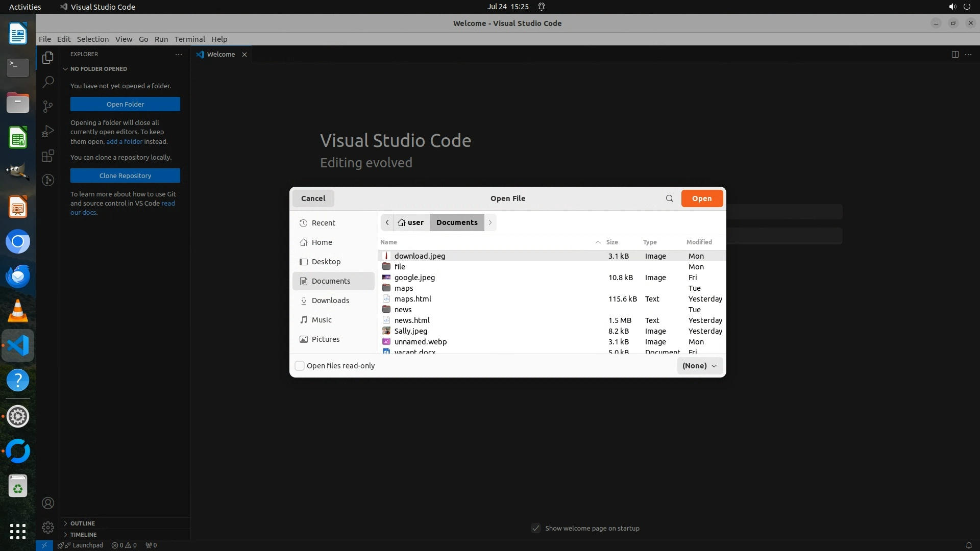Open Accounts icon in activity bar
The image size is (980, 551).
click(x=48, y=503)
